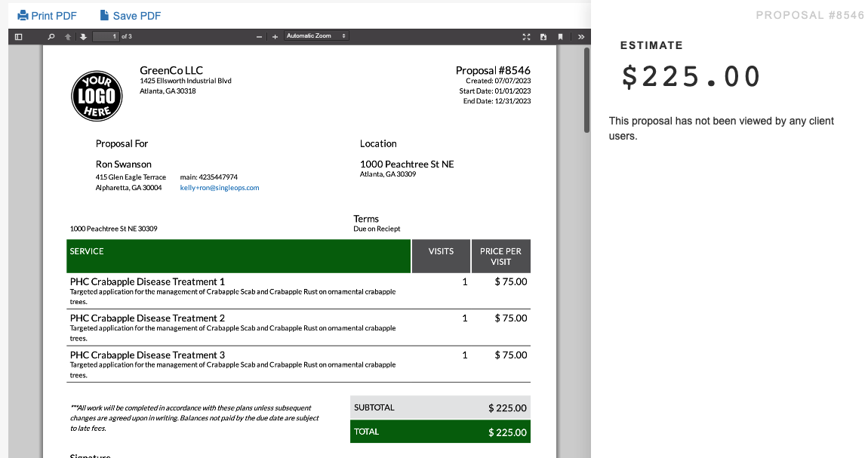Click the PROPOSAL #8546 heading
The image size is (868, 458).
pos(810,14)
